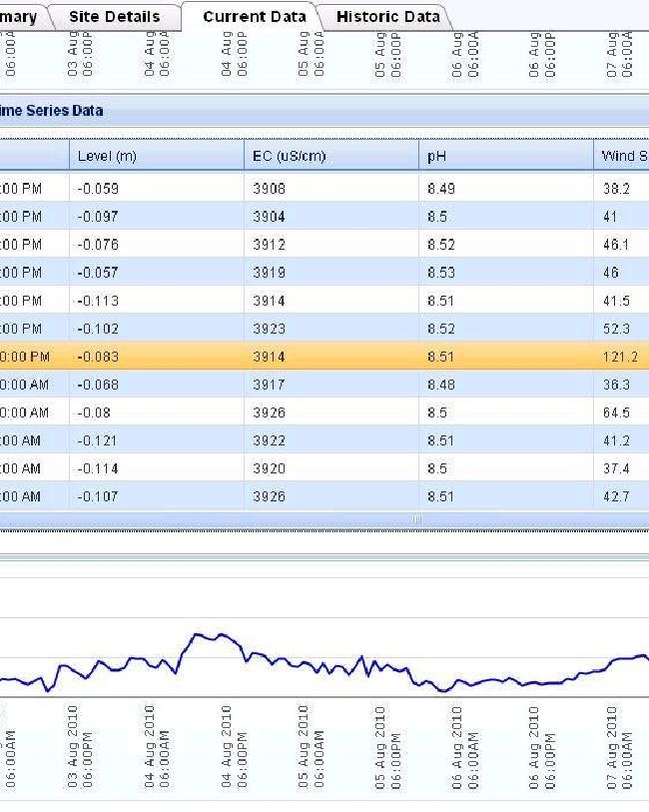Click the Time Series Data panel header
The width and height of the screenshot is (649, 812).
tap(324, 110)
